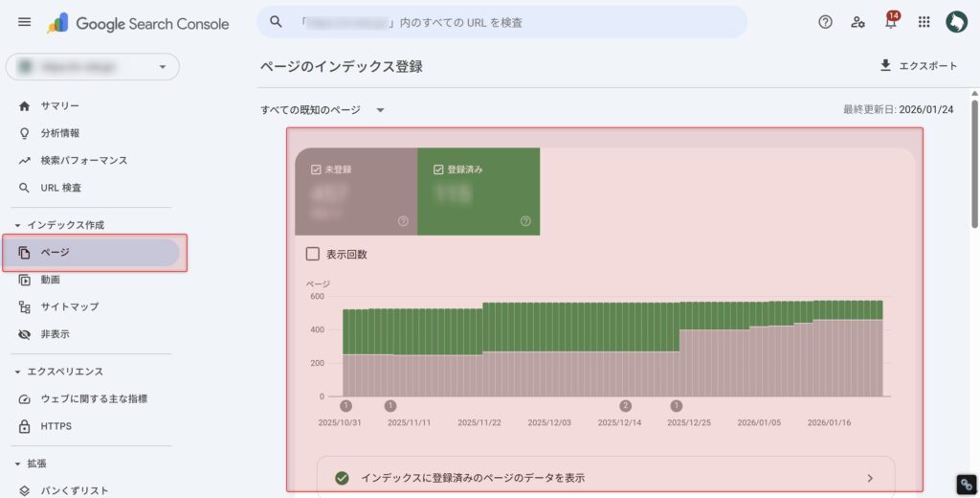Open インデックスに登録済みのページのデータを表示 link

(x=605, y=477)
